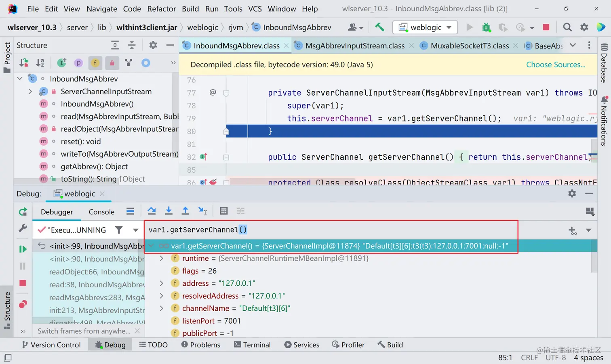Select Debugger tab in debug panel
Viewport: 611px width, 364px height.
point(57,212)
